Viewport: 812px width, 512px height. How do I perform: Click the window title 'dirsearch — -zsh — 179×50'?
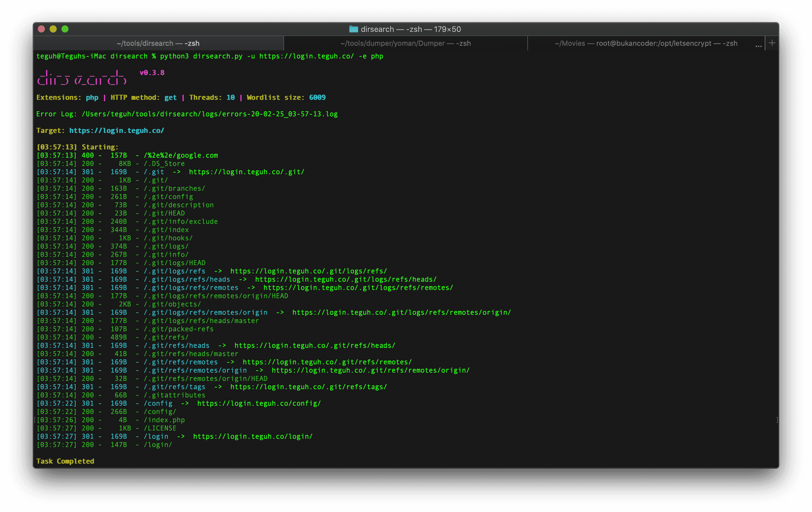click(x=410, y=29)
